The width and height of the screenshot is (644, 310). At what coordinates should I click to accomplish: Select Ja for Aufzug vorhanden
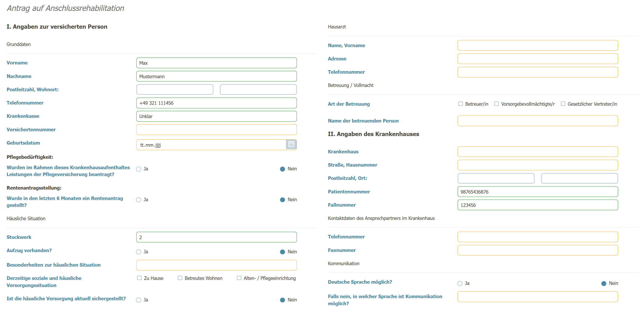pos(138,252)
